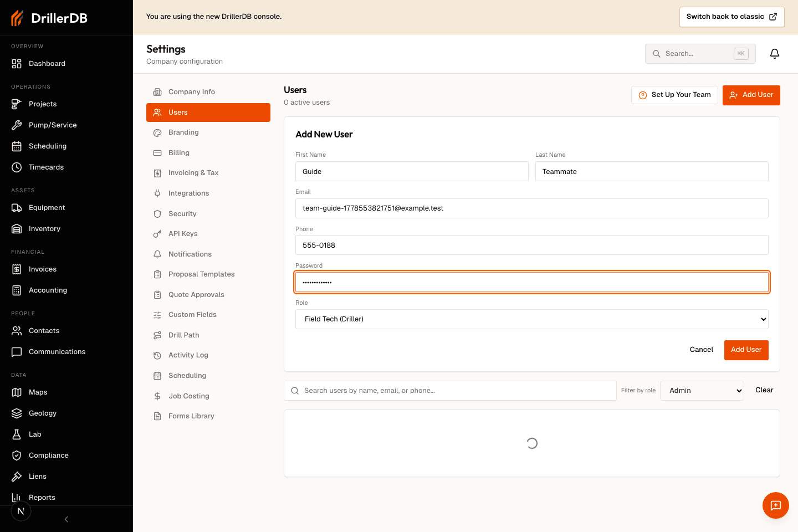The width and height of the screenshot is (798, 532).
Task: Click the Geology layers icon
Action: (x=17, y=413)
